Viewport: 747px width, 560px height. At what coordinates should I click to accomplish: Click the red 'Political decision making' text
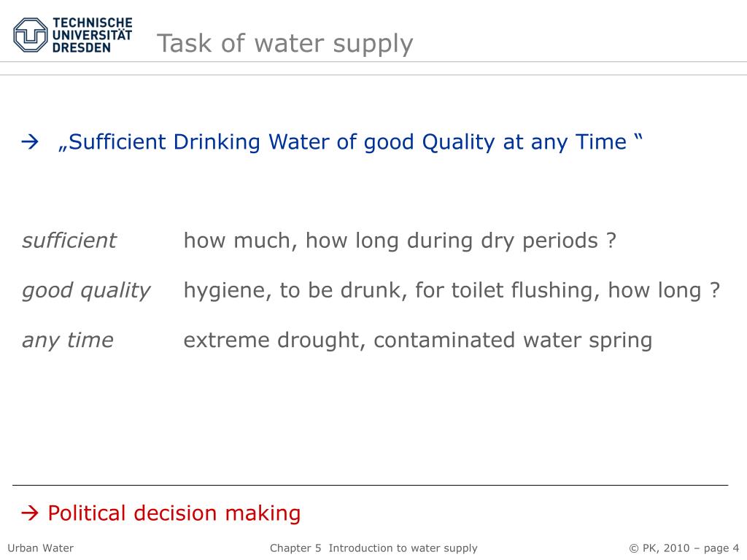coord(174,513)
